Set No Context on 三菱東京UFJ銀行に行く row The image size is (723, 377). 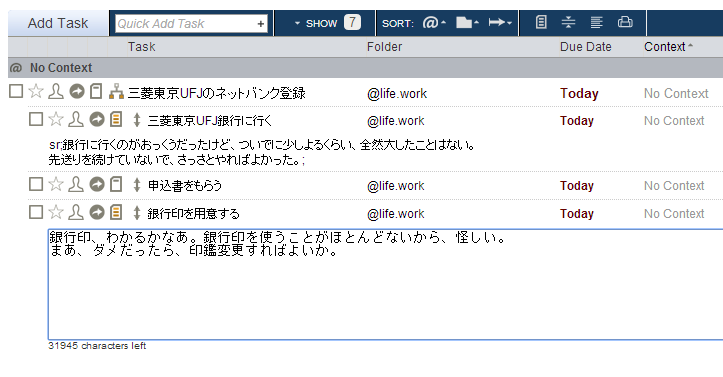[674, 121]
